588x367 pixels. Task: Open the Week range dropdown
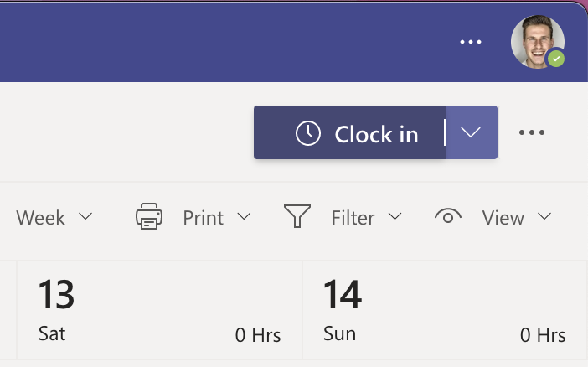(x=54, y=217)
